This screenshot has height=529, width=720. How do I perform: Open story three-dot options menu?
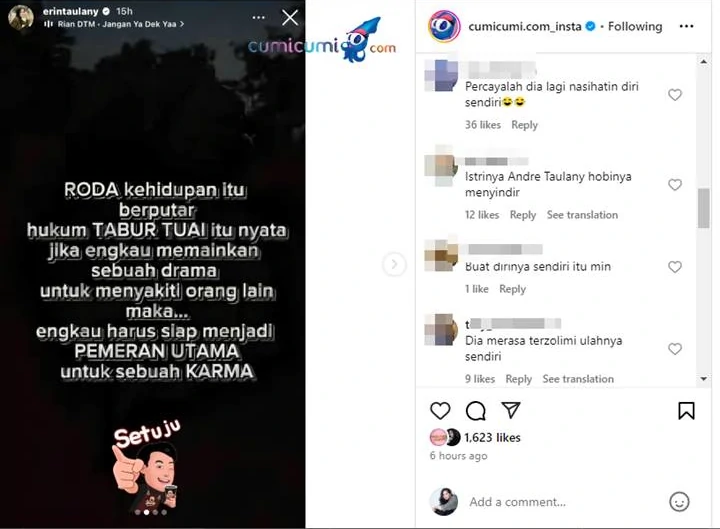coord(259,17)
